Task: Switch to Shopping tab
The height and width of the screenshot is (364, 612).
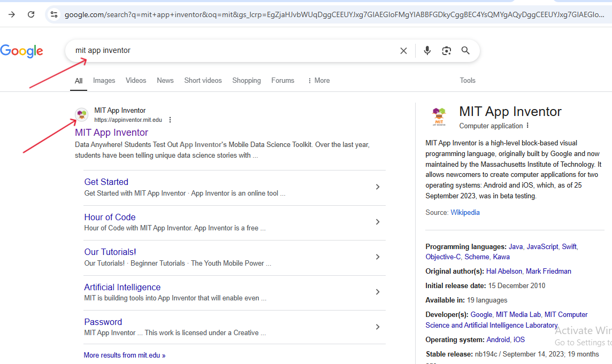Action: pos(247,80)
